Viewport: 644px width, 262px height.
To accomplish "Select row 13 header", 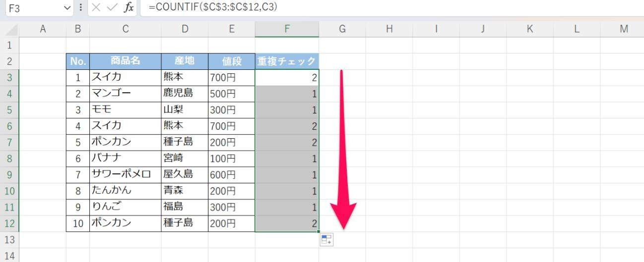I will point(9,240).
